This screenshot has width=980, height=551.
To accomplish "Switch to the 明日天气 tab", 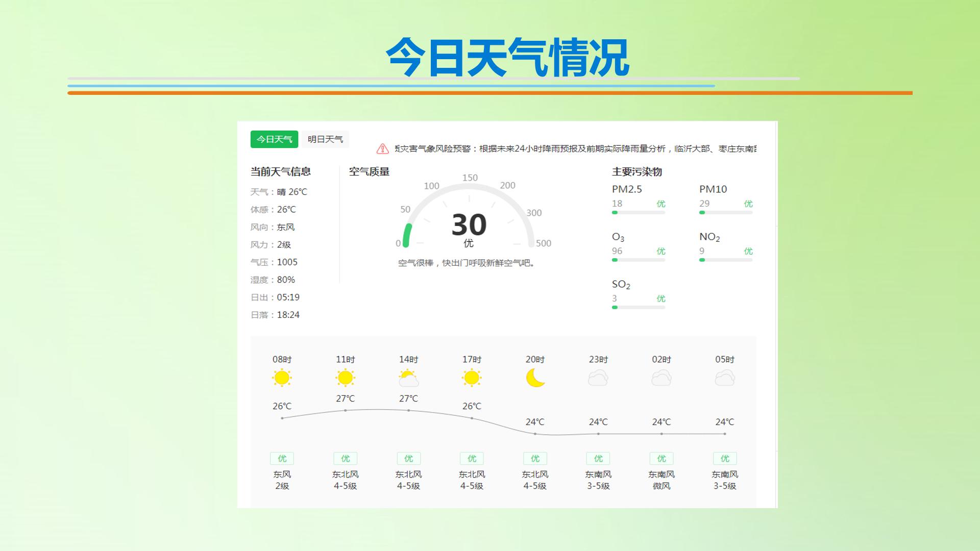I will [x=325, y=139].
